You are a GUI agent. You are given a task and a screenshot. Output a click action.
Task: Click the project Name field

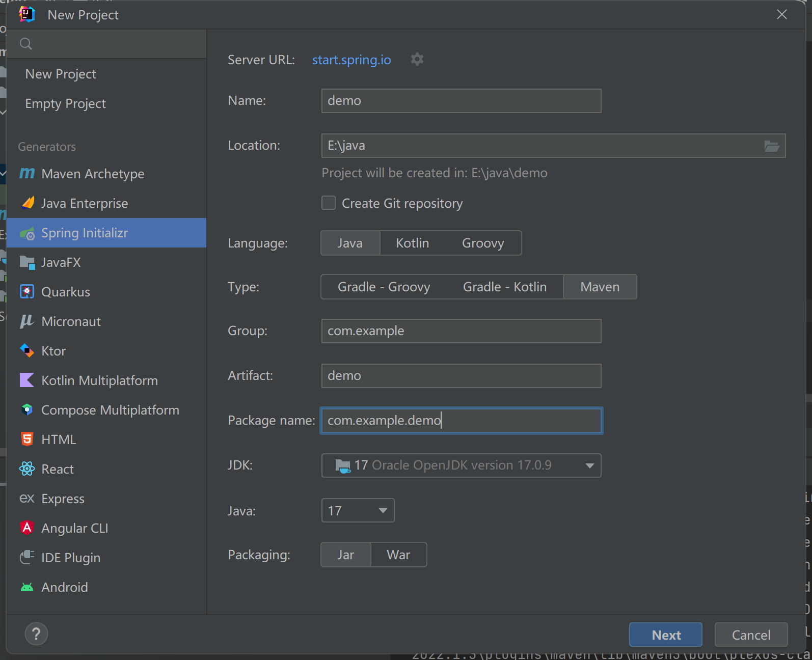(x=462, y=101)
